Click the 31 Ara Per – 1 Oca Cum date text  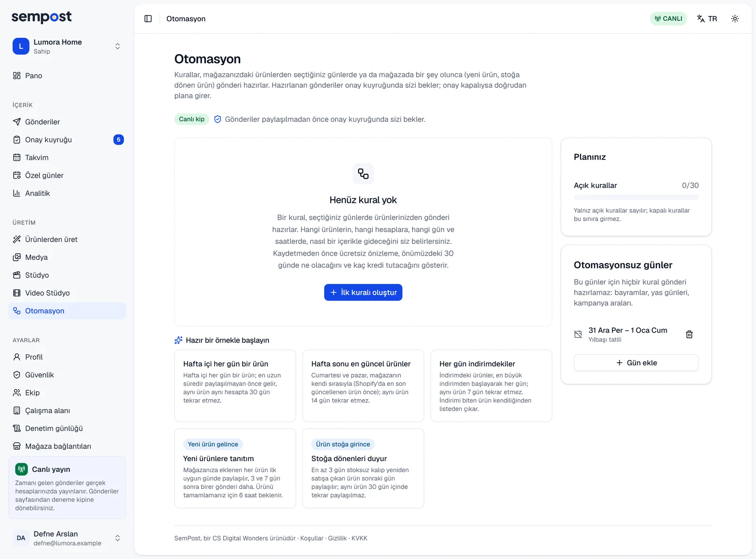click(627, 330)
